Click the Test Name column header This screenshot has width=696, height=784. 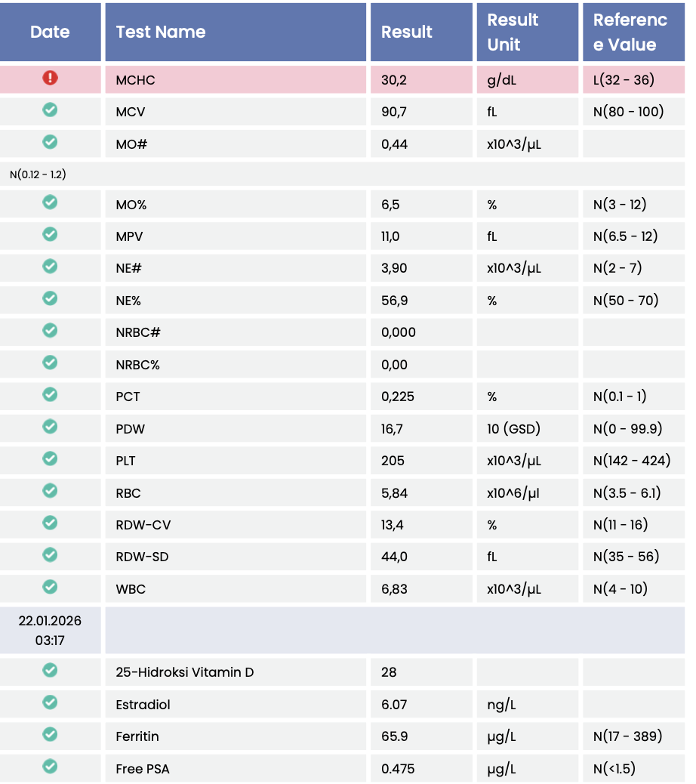tap(160, 32)
